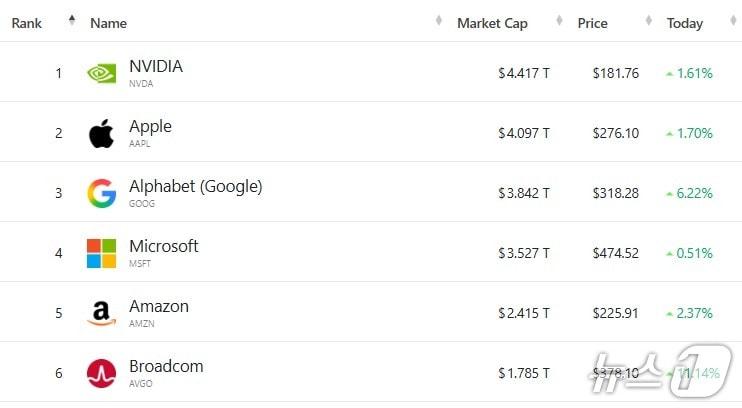Image resolution: width=742 pixels, height=408 pixels.
Task: Open the Alphabet (Google) company link
Action: click(x=195, y=187)
